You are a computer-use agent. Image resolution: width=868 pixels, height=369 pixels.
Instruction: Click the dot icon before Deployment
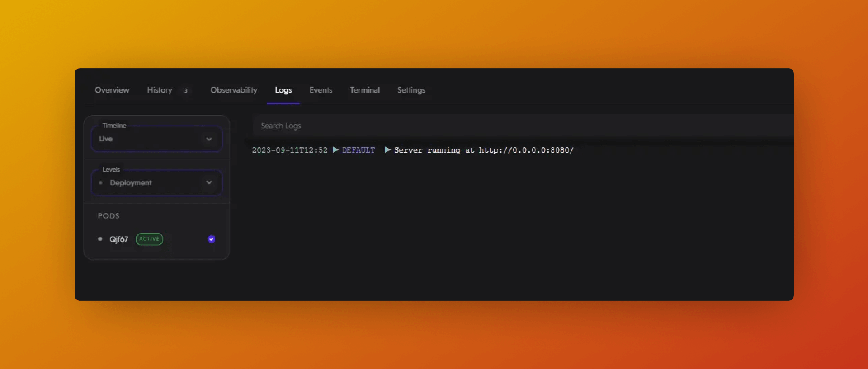click(100, 182)
